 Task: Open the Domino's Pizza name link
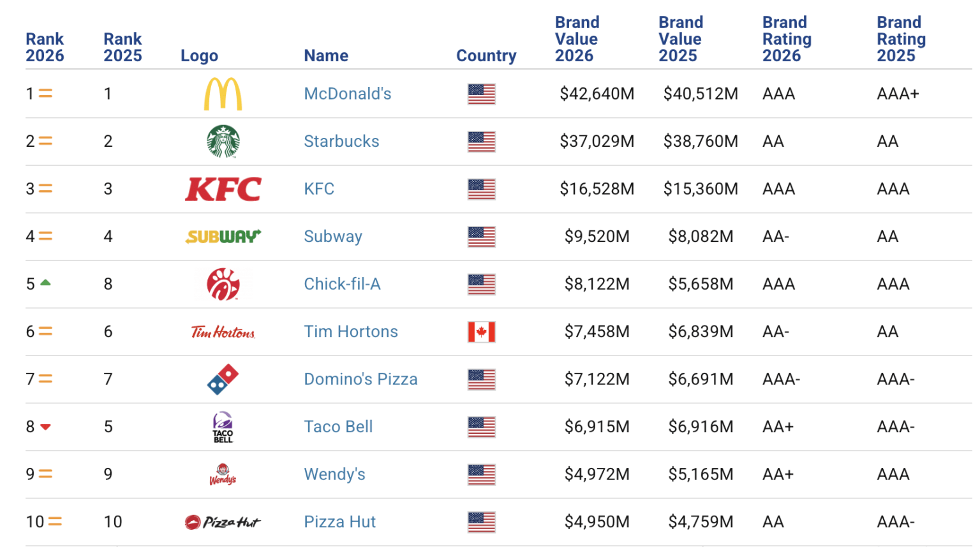coord(360,379)
